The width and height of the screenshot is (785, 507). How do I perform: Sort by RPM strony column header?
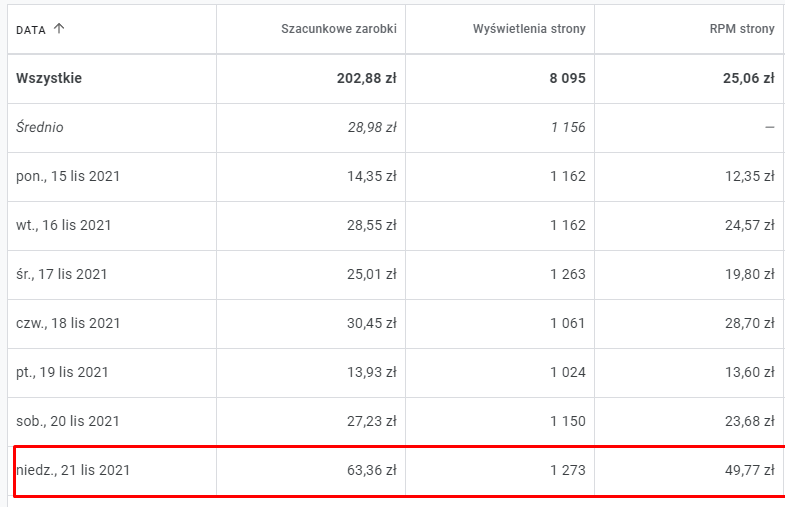(x=741, y=29)
